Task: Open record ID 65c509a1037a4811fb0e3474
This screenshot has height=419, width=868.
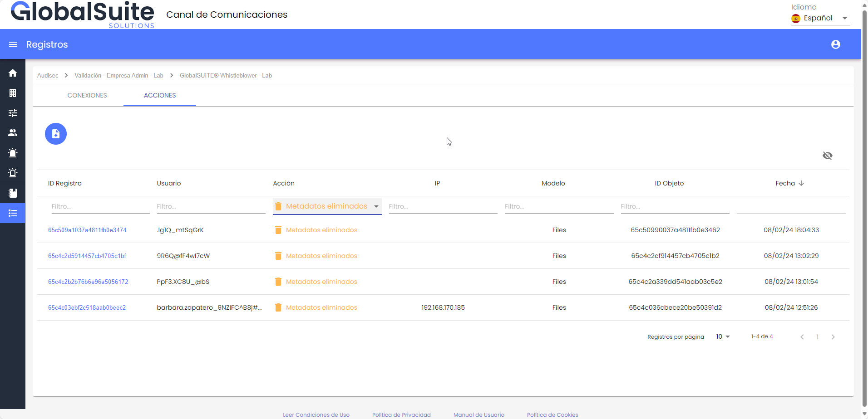Action: tap(87, 230)
